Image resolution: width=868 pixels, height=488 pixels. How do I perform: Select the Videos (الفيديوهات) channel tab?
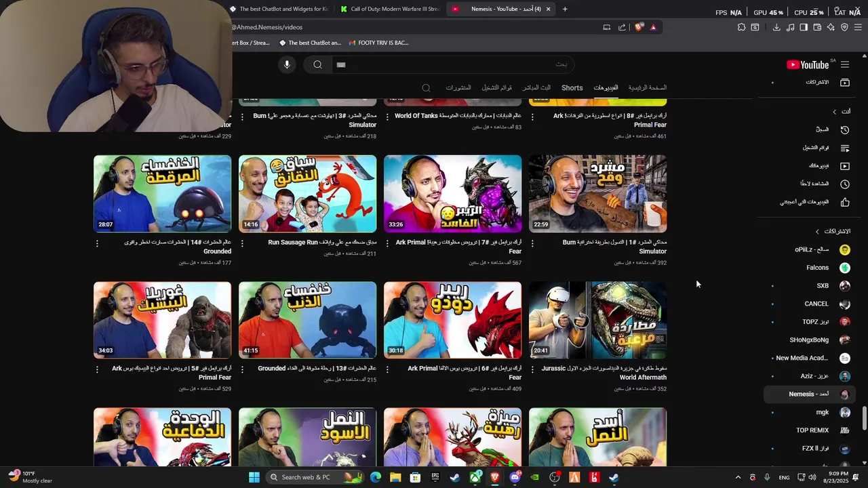606,88
